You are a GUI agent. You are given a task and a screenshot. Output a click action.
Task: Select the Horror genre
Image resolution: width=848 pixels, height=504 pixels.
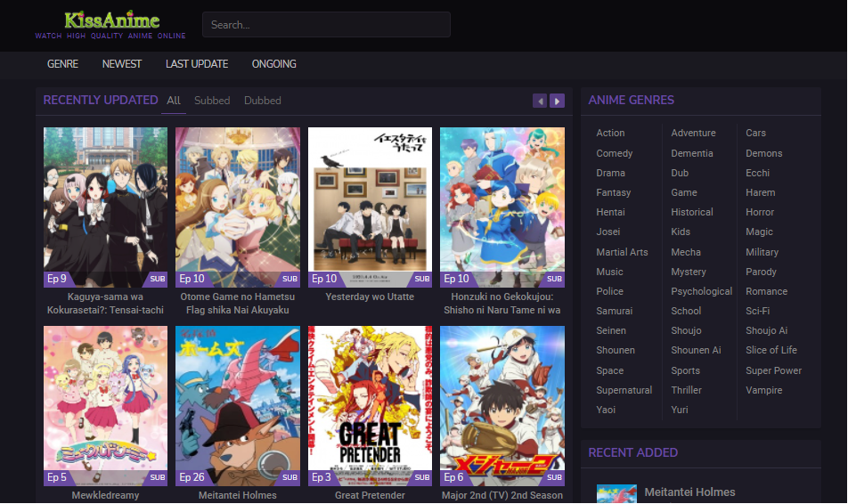click(760, 213)
